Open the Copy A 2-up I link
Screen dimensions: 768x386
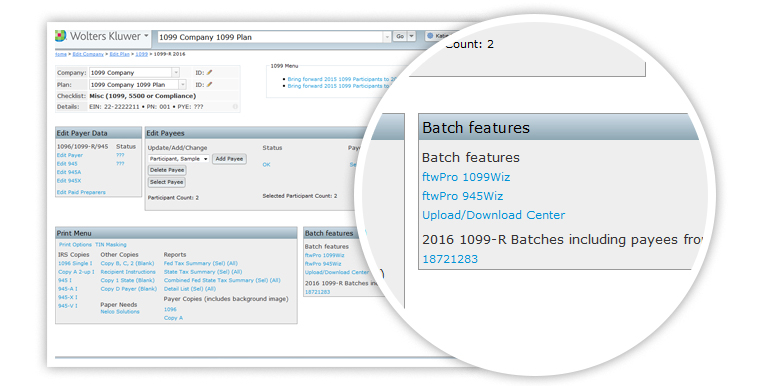[x=76, y=272]
